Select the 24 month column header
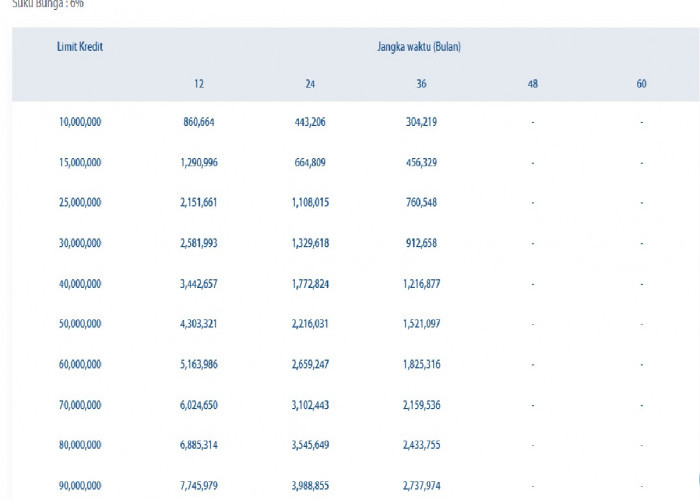Viewport: 700px width, 500px height. coord(310,83)
